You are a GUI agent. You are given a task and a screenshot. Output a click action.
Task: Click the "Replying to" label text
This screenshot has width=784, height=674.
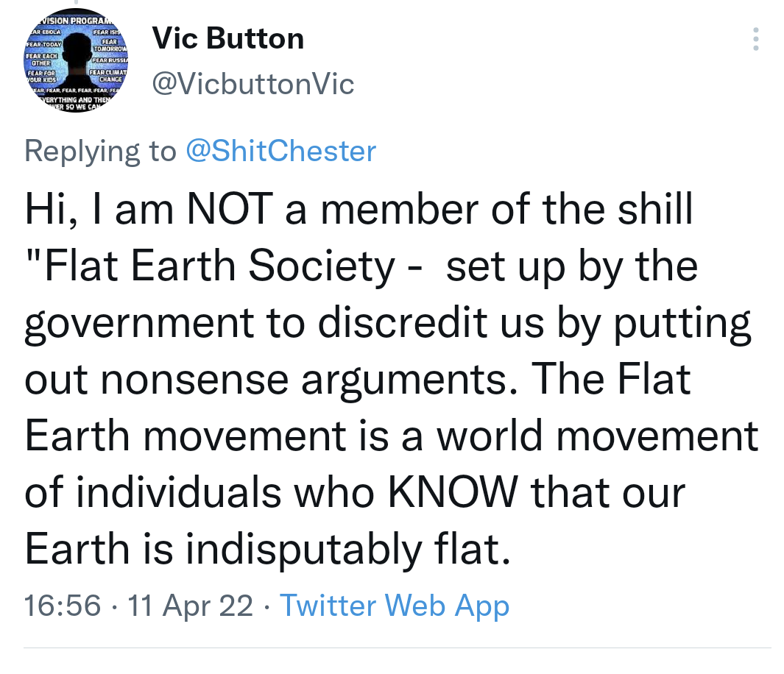(x=100, y=152)
